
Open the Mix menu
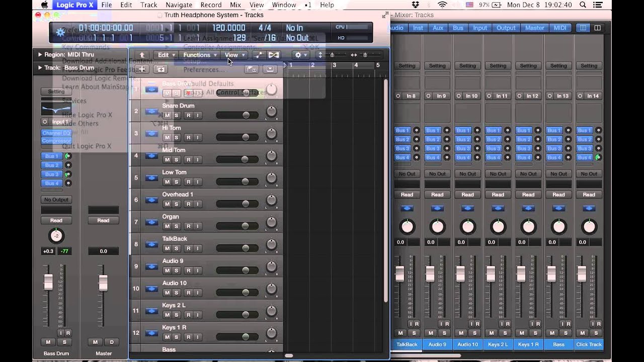(235, 5)
